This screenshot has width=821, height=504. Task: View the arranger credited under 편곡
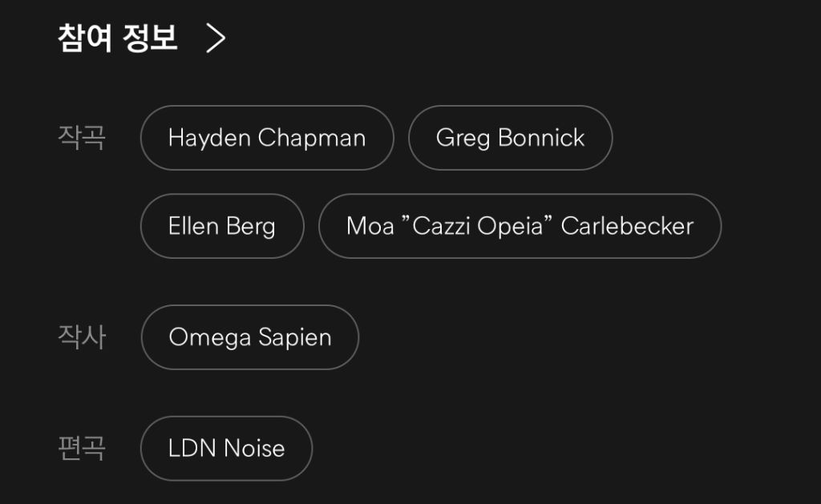[x=226, y=448]
